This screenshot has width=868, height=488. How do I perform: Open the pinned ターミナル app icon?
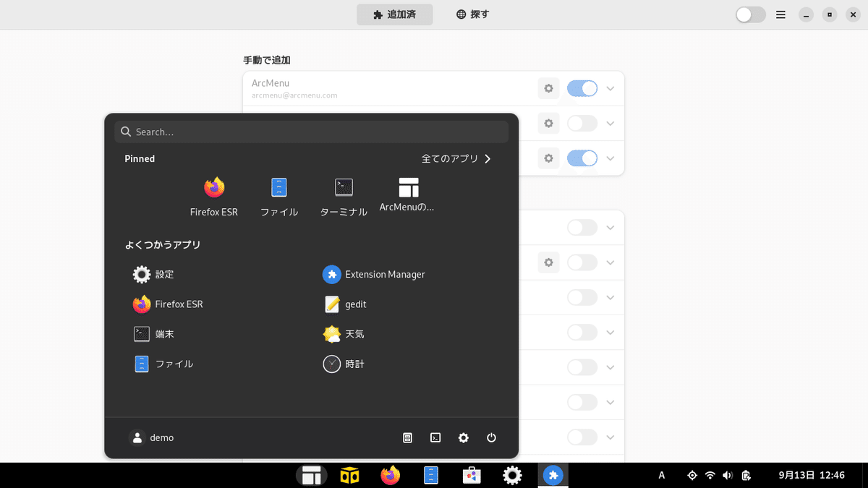(x=344, y=197)
